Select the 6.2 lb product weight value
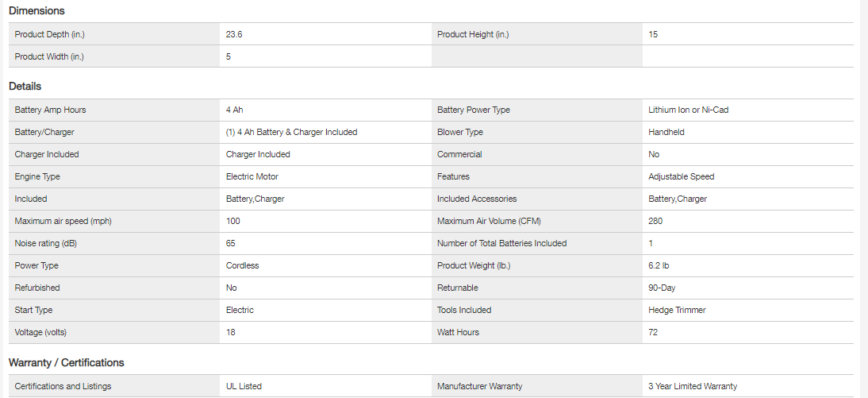 [x=659, y=265]
